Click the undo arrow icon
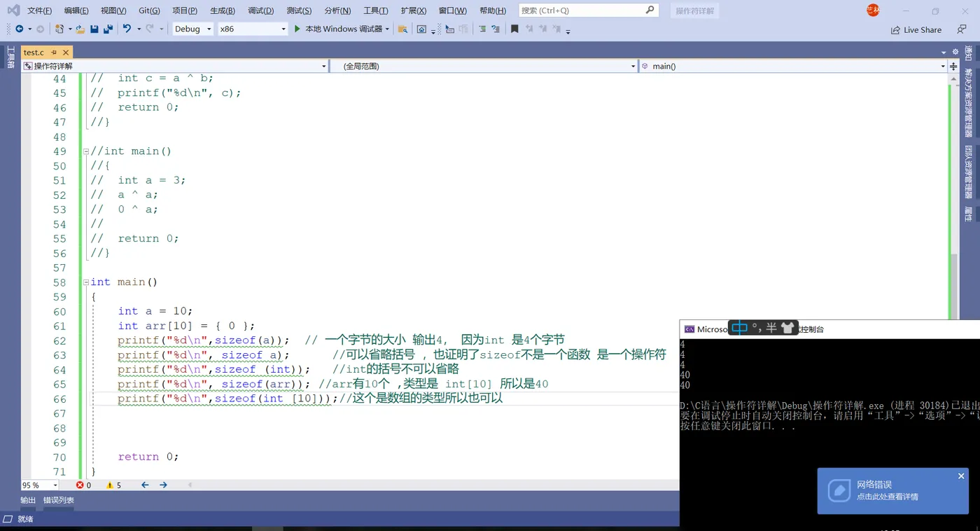This screenshot has height=531, width=980. 127,29
